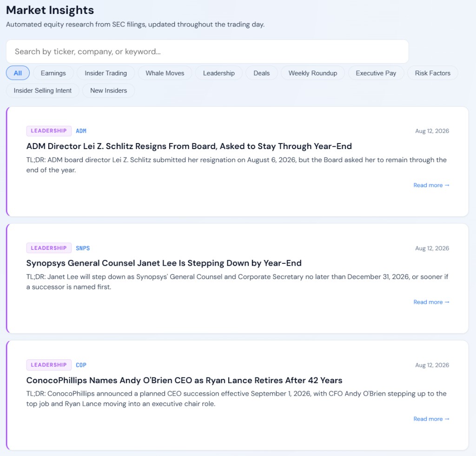Click the ADM ticker label
This screenshot has height=456, width=476.
click(81, 131)
